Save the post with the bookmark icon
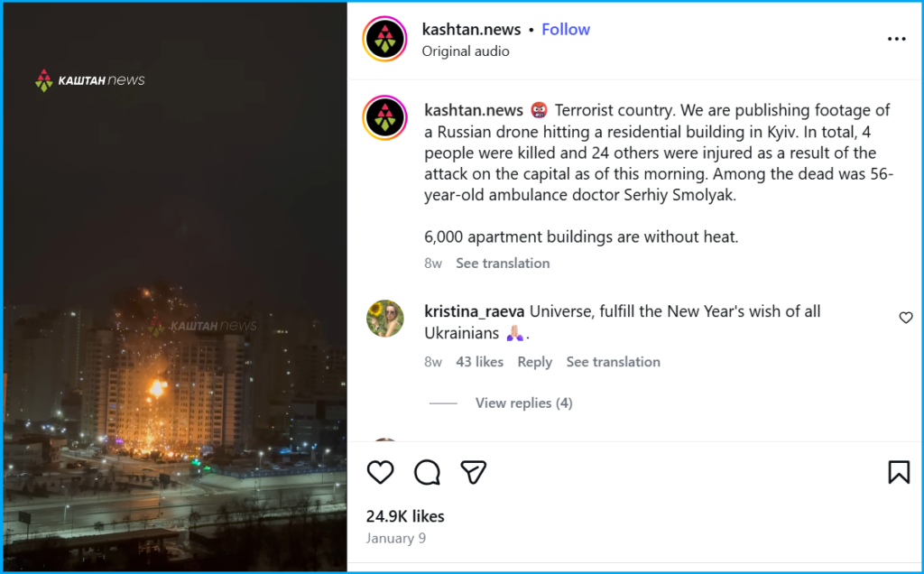The width and height of the screenshot is (924, 574). pos(899,472)
